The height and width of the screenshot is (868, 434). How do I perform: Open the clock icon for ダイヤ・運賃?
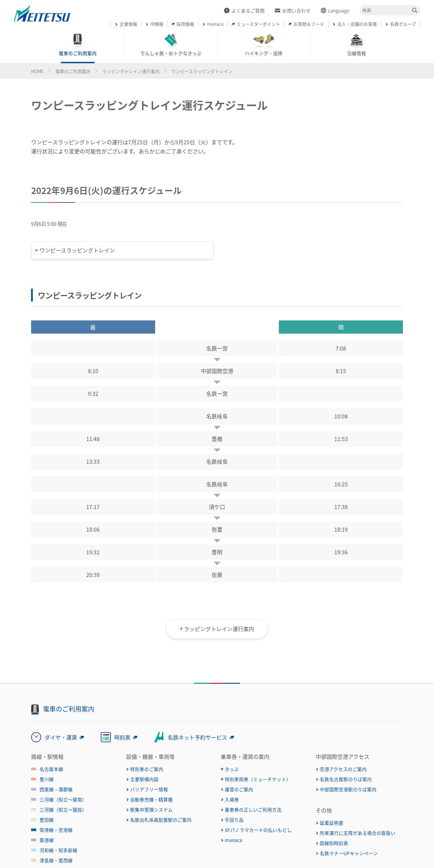click(36, 737)
